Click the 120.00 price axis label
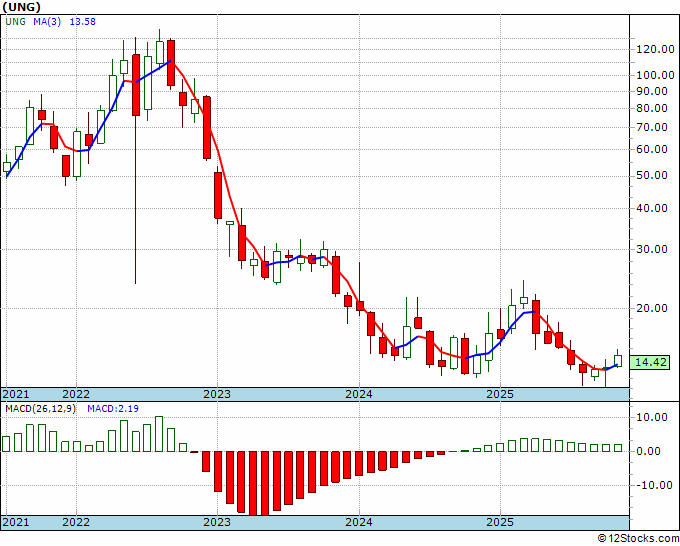 tap(655, 49)
